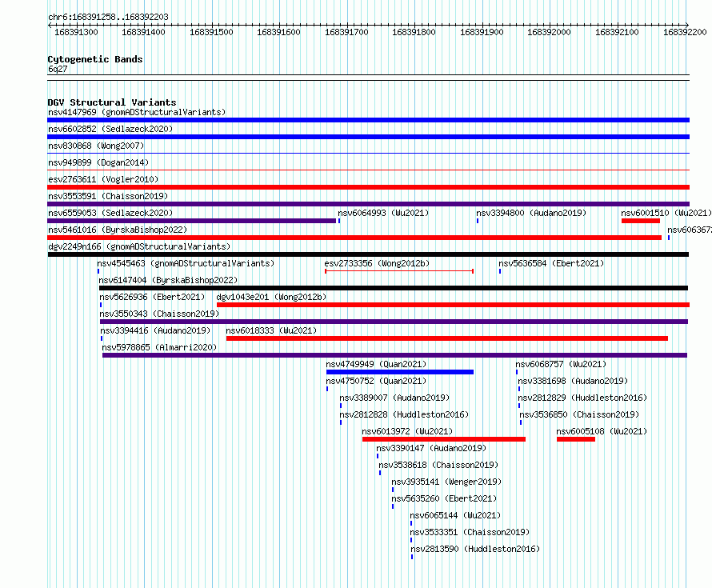
Task: Click the nsv3550343 (Chaisson2019) label
Action: coord(159,314)
